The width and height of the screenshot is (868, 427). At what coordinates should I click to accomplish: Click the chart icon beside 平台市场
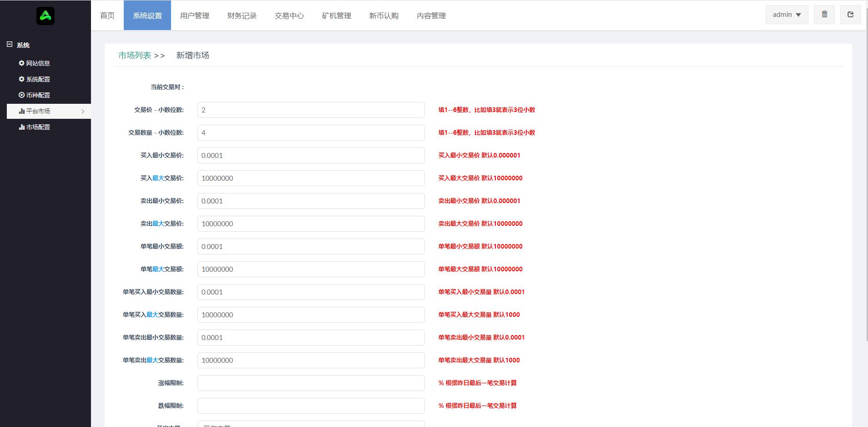point(23,111)
